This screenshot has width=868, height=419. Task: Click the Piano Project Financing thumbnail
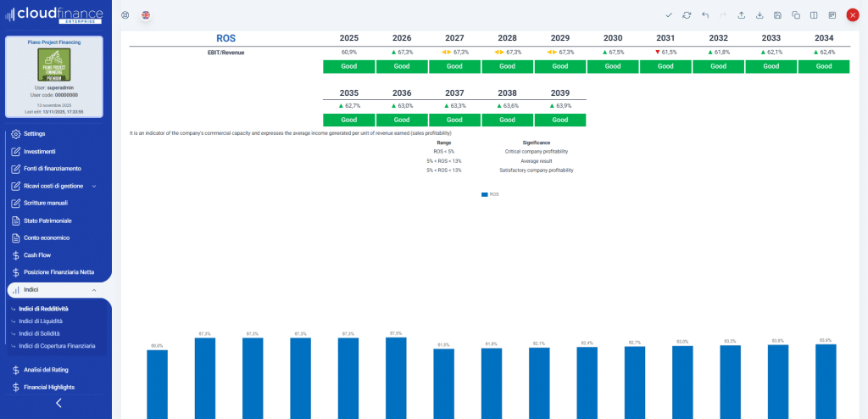(53, 64)
